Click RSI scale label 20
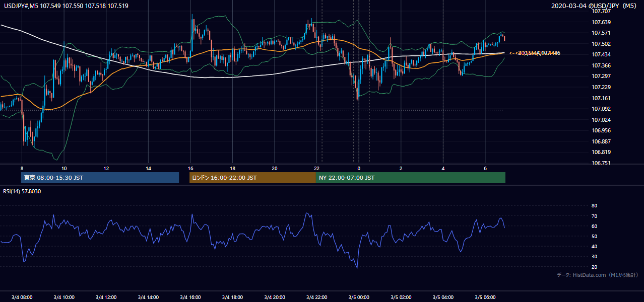 point(594,267)
